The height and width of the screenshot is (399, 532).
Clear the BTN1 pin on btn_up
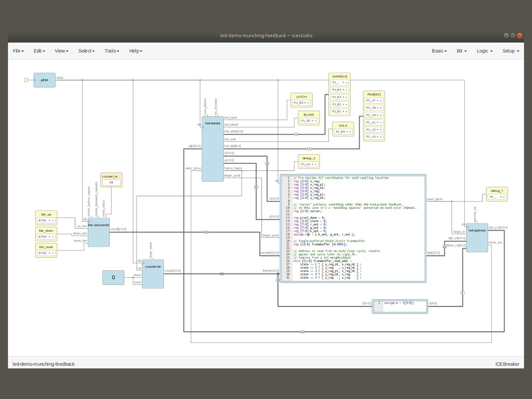tap(50, 221)
